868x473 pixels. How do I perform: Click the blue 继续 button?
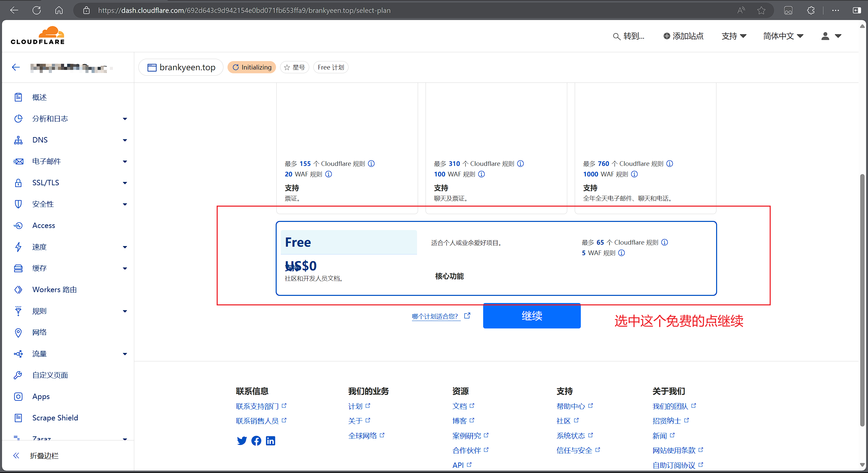[531, 316]
